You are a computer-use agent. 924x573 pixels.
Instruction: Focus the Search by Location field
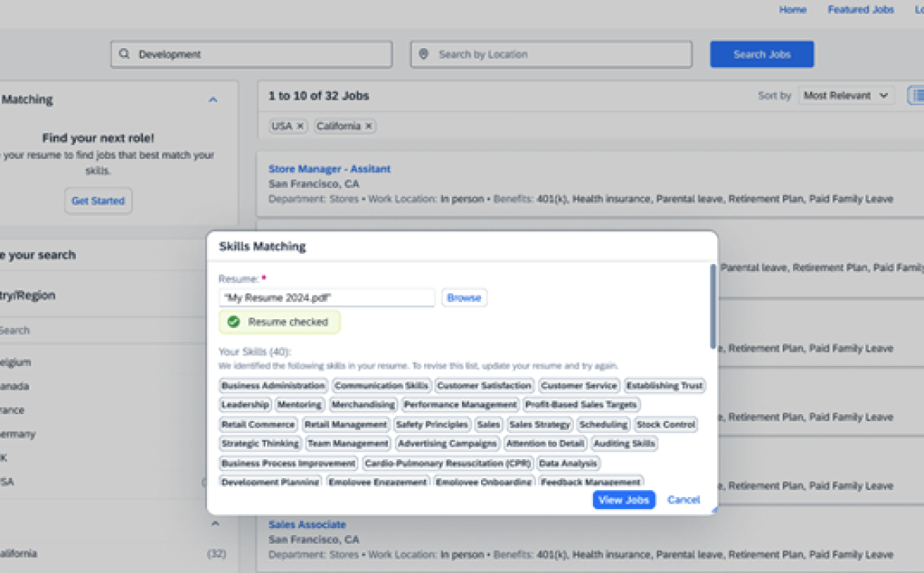coord(551,55)
